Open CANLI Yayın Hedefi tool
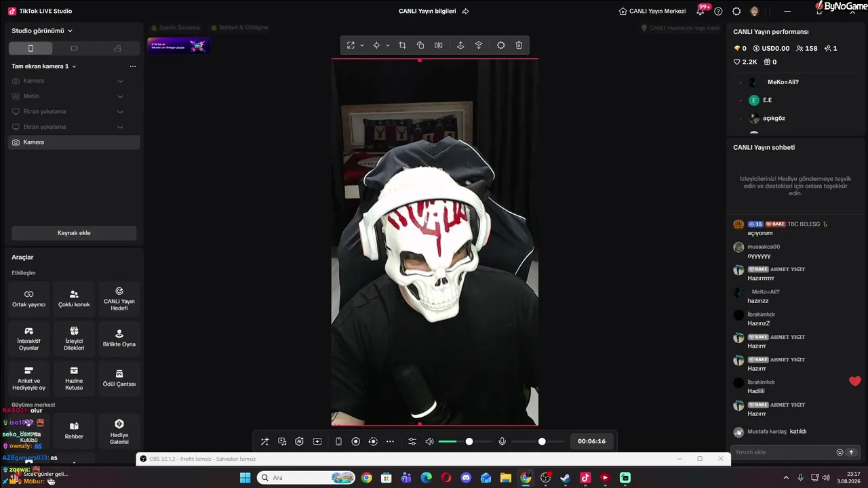The image size is (868, 488). (119, 299)
